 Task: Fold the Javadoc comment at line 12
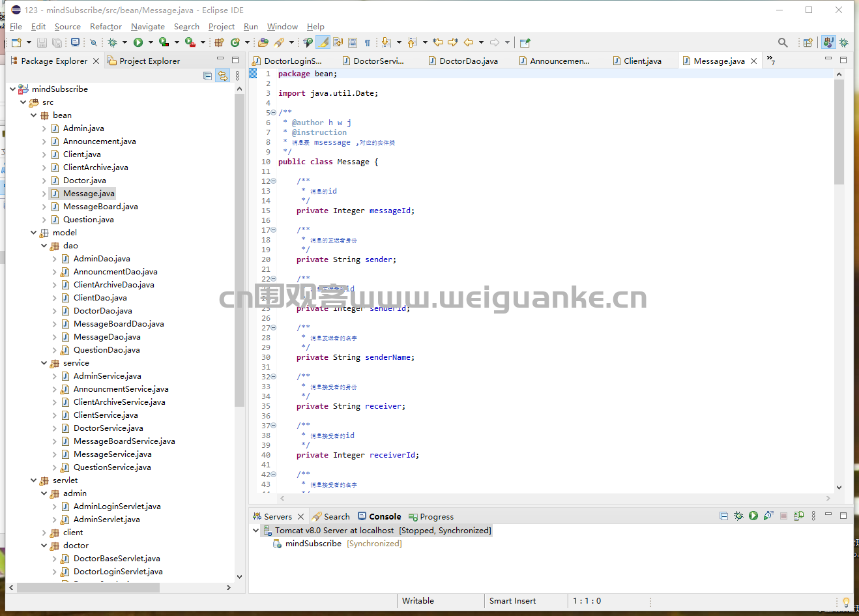pos(273,181)
